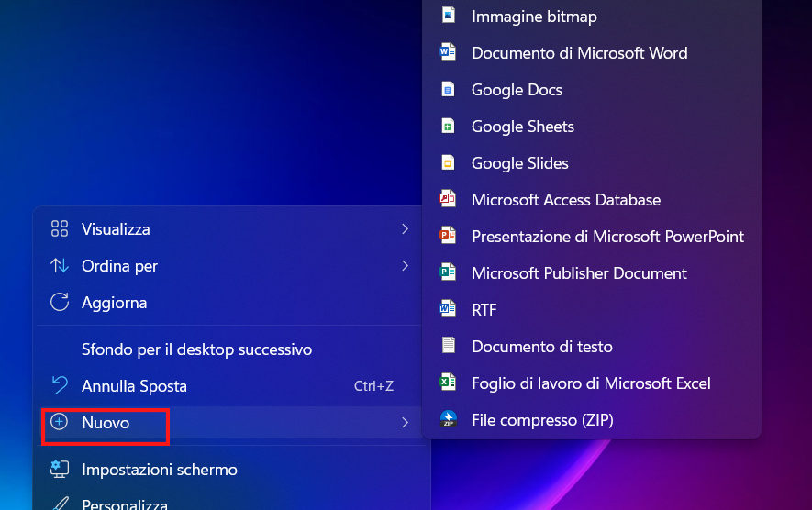Select RTF from the new file list
This screenshot has height=510, width=812.
point(484,310)
